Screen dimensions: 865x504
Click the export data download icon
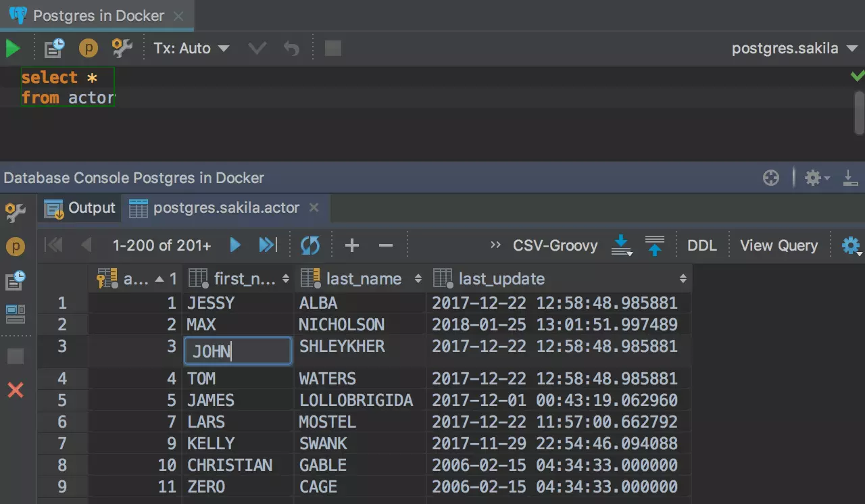tap(621, 245)
